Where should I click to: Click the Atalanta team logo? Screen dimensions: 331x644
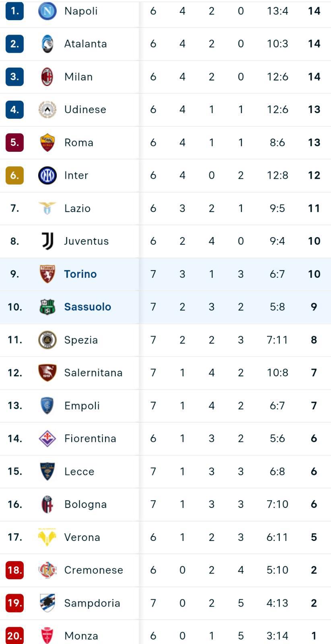(x=47, y=44)
